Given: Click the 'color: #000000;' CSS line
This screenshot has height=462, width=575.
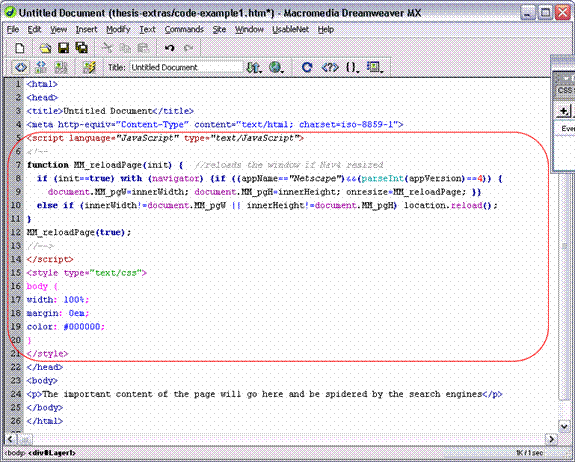Looking at the screenshot, I should coord(66,327).
